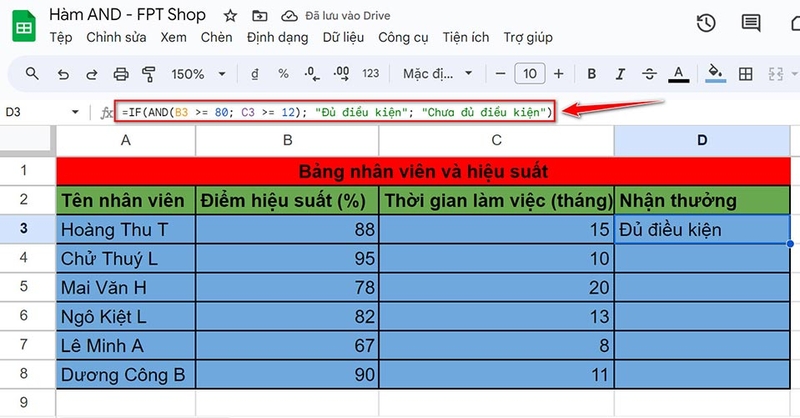The width and height of the screenshot is (800, 418).
Task: Open the text color picker
Action: click(678, 75)
